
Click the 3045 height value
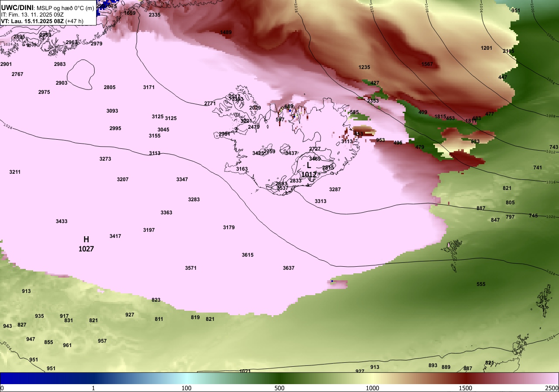tap(163, 130)
